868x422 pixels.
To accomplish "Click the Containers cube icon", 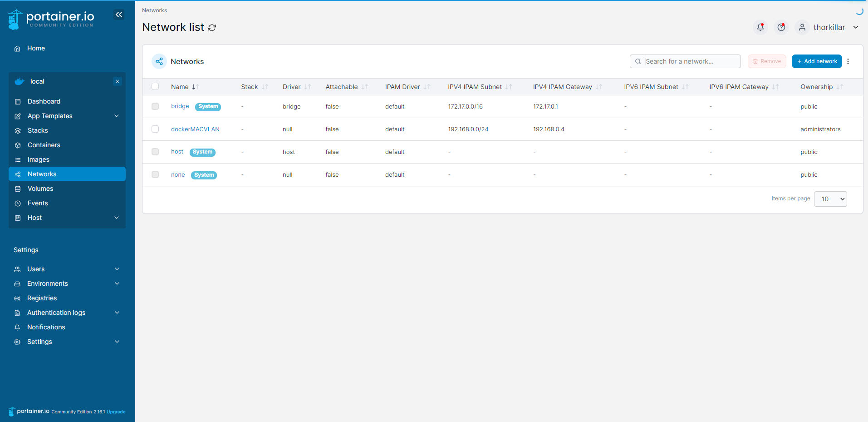I will click(x=18, y=145).
